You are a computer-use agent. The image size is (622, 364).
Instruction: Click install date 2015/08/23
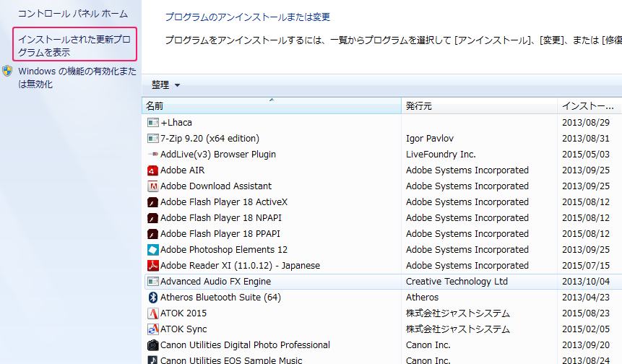click(x=586, y=313)
